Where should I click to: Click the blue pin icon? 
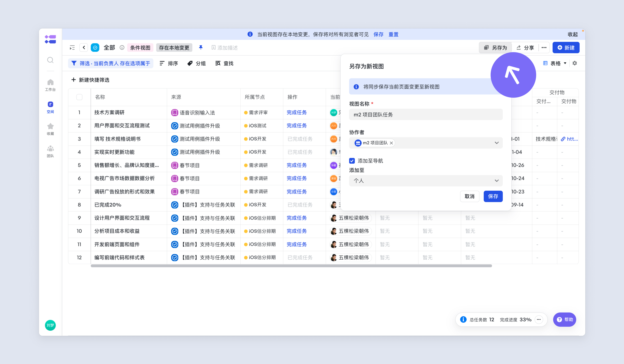(201, 47)
